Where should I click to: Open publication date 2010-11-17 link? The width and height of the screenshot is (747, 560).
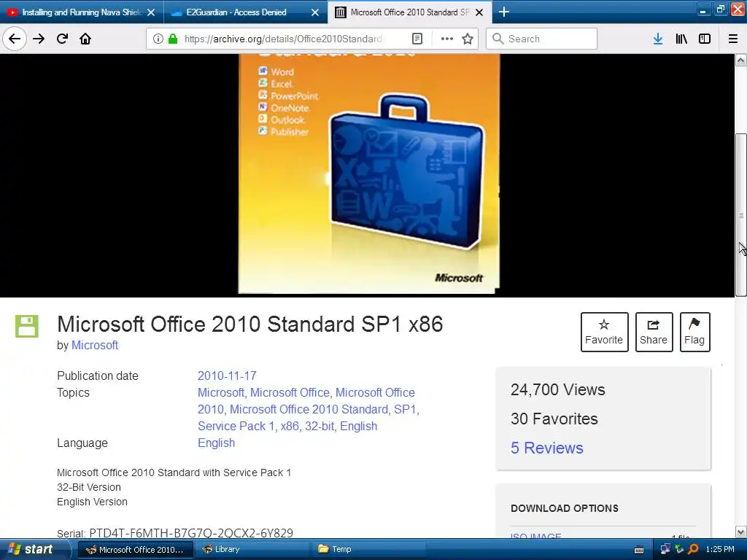tap(227, 376)
